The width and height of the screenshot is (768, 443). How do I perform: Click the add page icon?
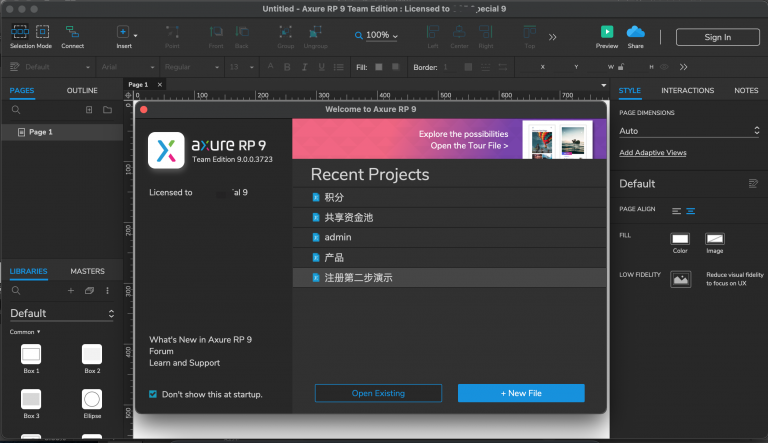[89, 110]
